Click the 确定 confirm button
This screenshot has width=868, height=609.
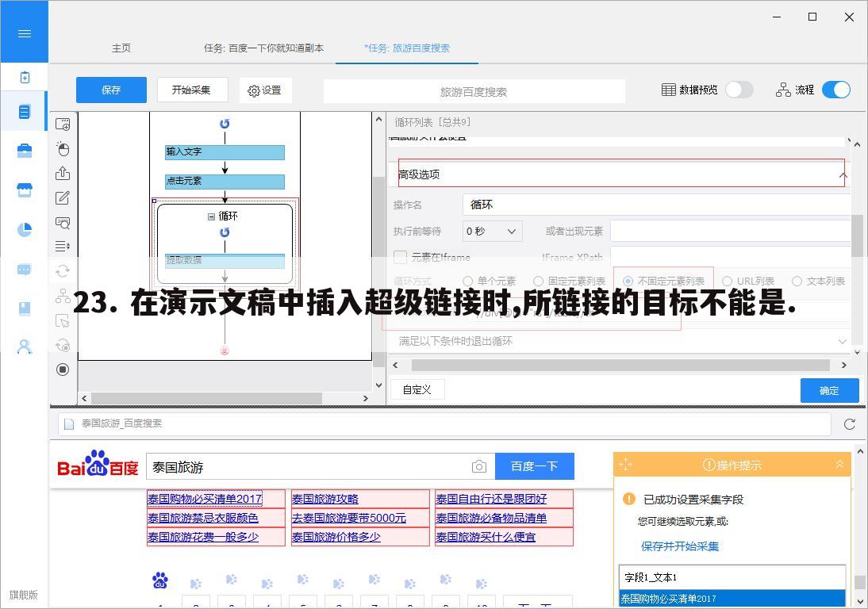[829, 390]
